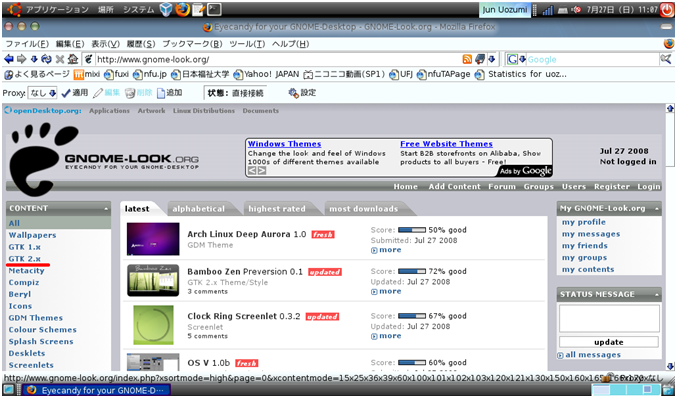Click the red power button icon
This screenshot has width=677, height=398.
pos(667,9)
